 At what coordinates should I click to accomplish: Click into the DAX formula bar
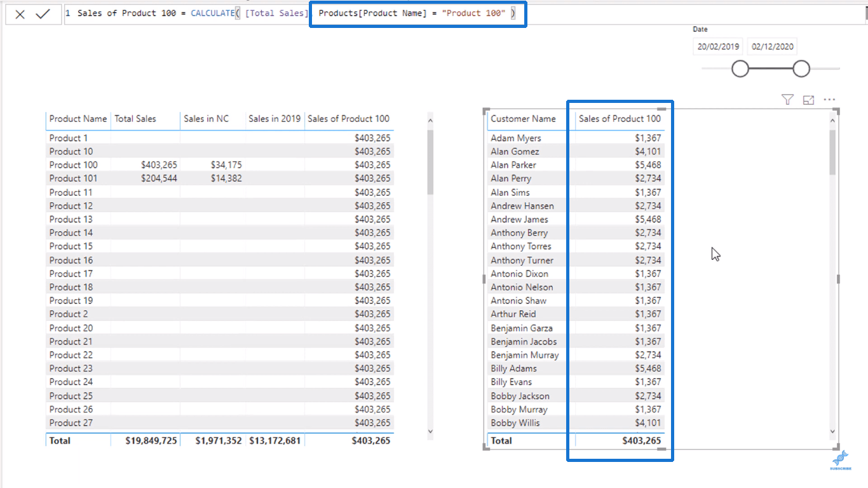(x=465, y=13)
